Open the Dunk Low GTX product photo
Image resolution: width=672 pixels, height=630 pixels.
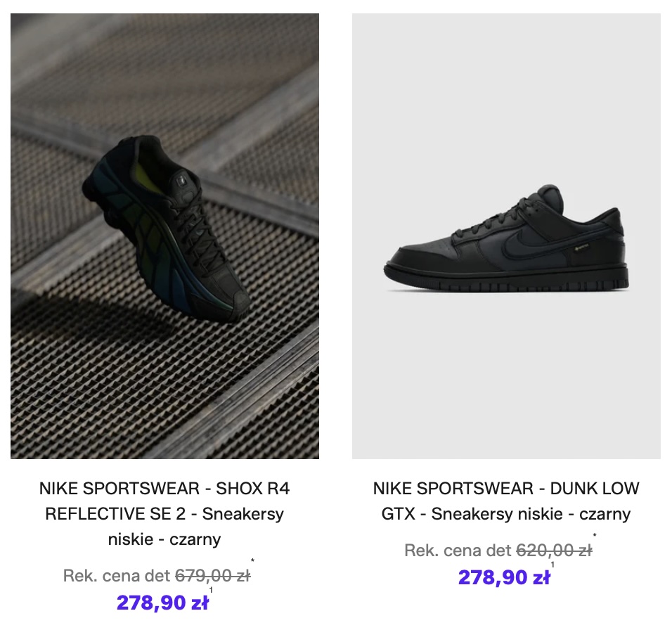pos(506,236)
